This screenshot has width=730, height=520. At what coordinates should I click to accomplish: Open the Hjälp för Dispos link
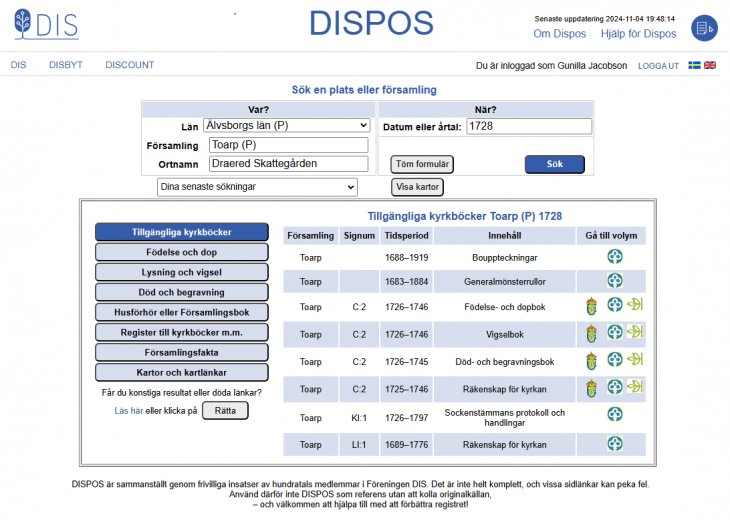click(638, 34)
